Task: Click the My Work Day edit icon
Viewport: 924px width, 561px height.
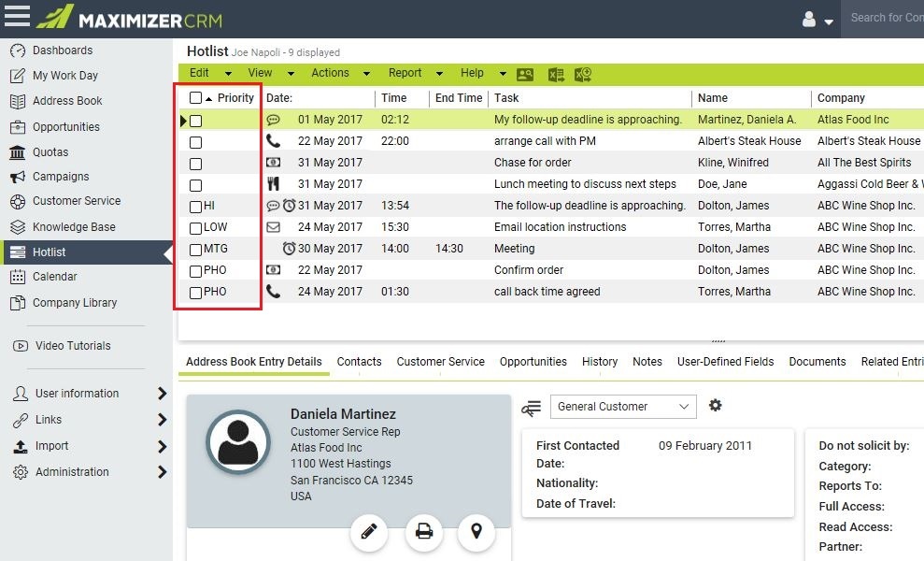Action: (x=18, y=76)
